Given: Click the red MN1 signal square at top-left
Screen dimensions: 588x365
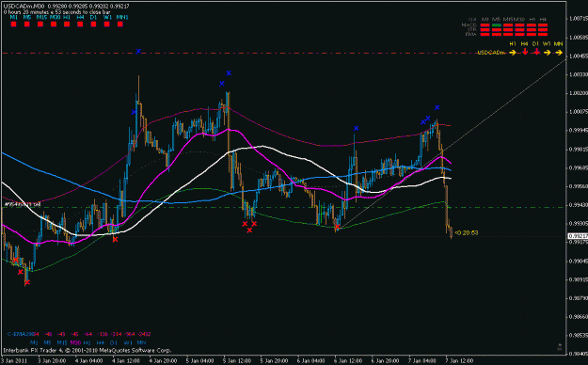Looking at the screenshot, I should [x=120, y=24].
